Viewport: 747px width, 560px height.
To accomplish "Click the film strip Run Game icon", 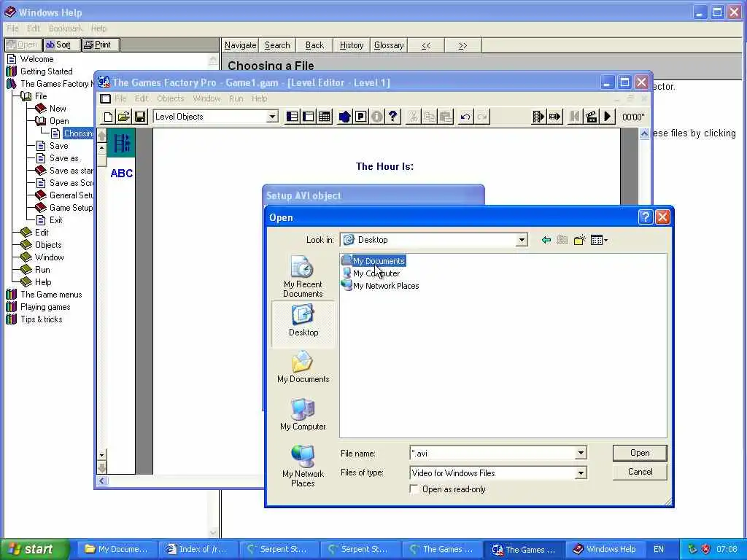I will [x=538, y=117].
